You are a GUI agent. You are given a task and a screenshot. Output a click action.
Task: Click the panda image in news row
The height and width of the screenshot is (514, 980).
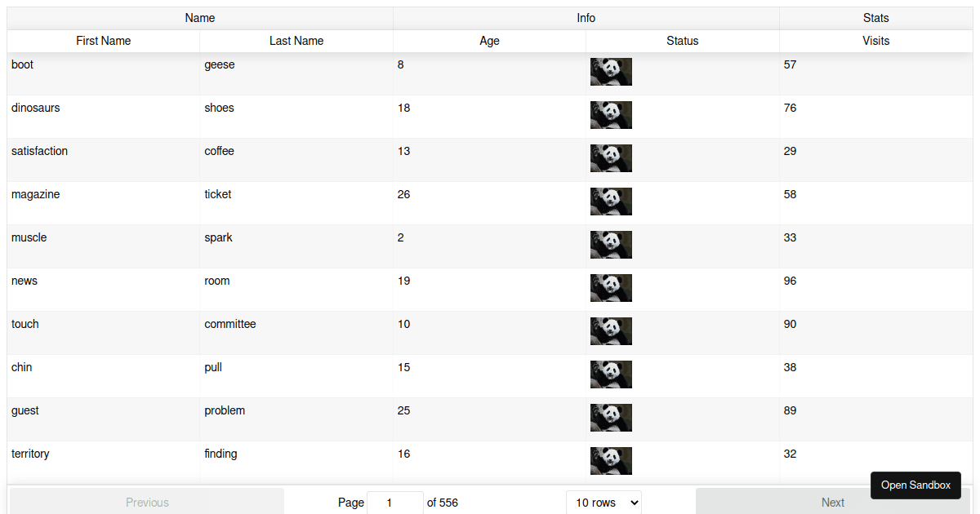[611, 288]
